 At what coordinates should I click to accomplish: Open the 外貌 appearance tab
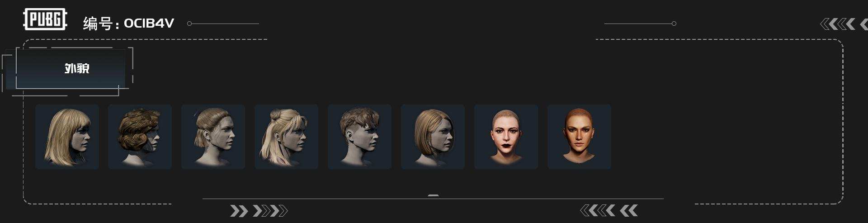point(71,69)
